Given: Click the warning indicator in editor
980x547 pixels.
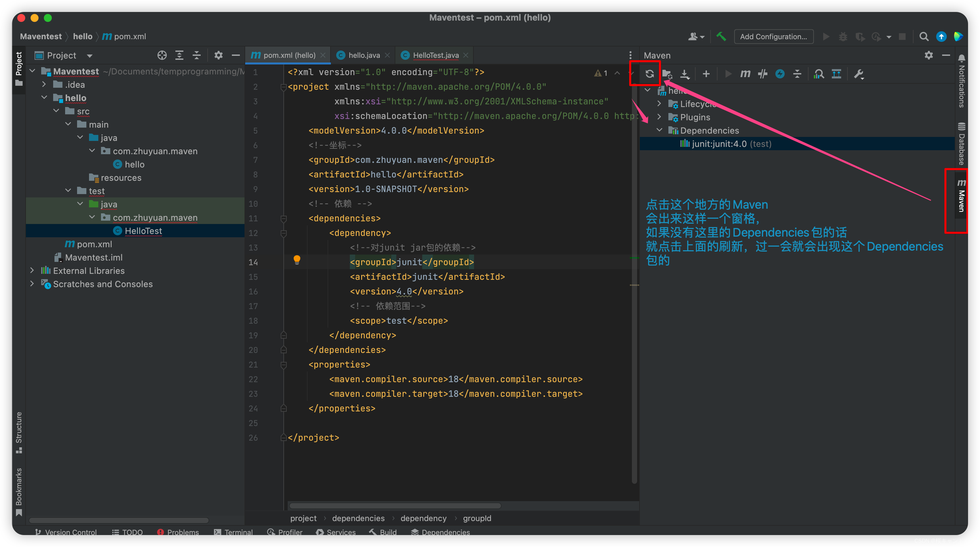Looking at the screenshot, I should (x=601, y=73).
